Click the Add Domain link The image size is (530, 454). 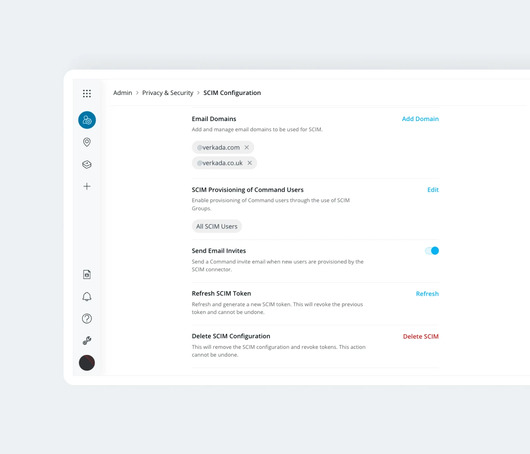420,119
